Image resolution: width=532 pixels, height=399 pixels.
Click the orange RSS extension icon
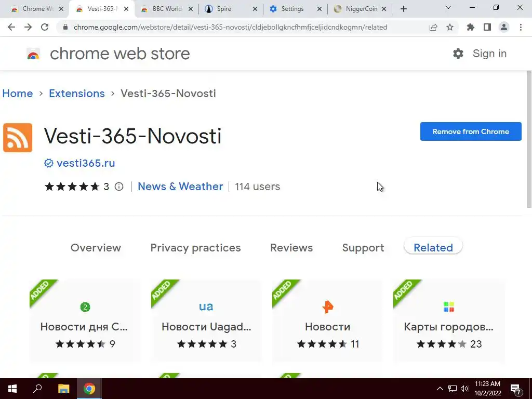click(x=18, y=137)
